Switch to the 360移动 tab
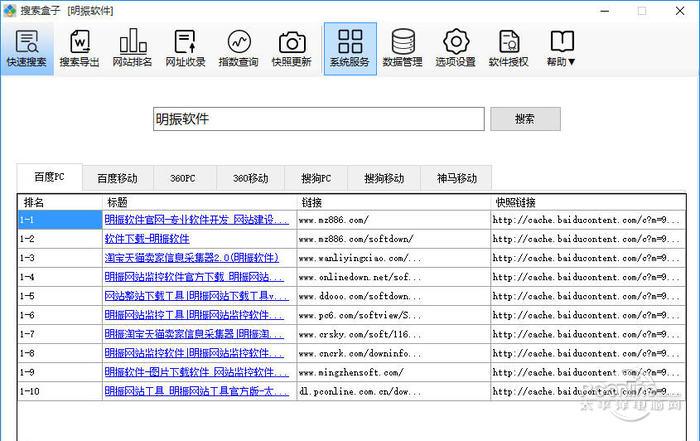 coord(250,178)
